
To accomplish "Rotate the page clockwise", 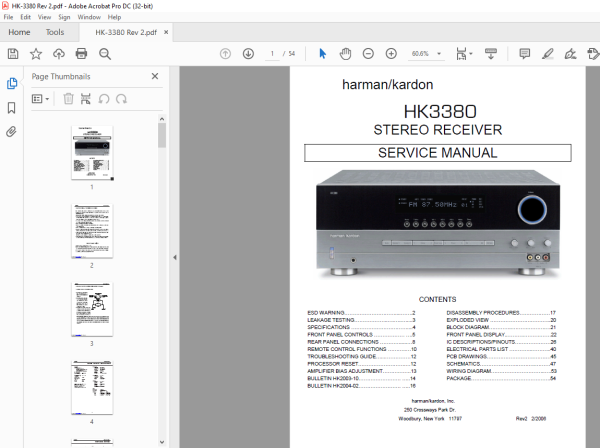I will click(122, 99).
